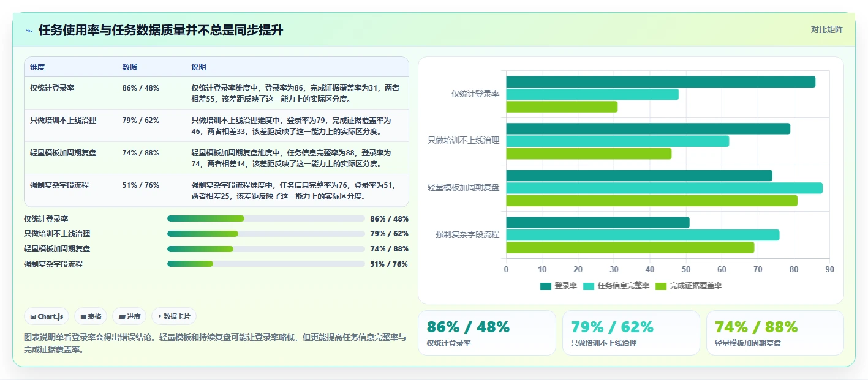This screenshot has height=380, width=868.
Task: Click the 完成证据覆盖率 bar for 强制复杂字段流程
Action: click(x=630, y=247)
